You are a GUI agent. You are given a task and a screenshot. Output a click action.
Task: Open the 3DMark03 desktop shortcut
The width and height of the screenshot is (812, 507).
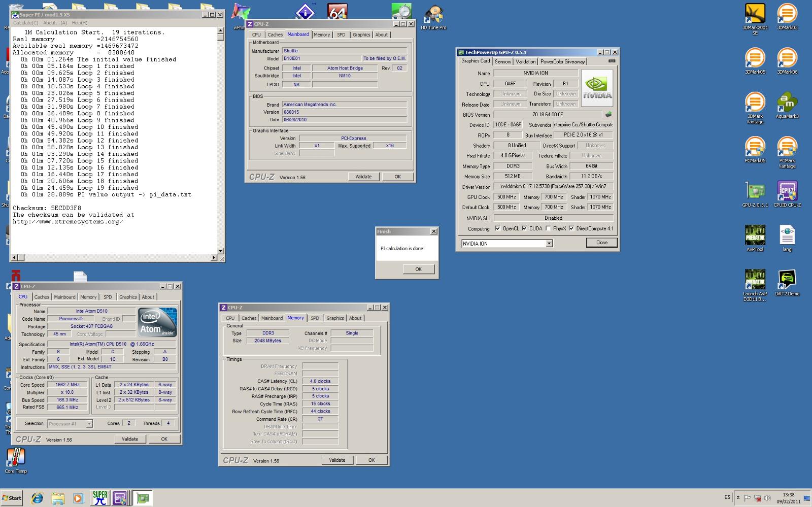point(787,16)
